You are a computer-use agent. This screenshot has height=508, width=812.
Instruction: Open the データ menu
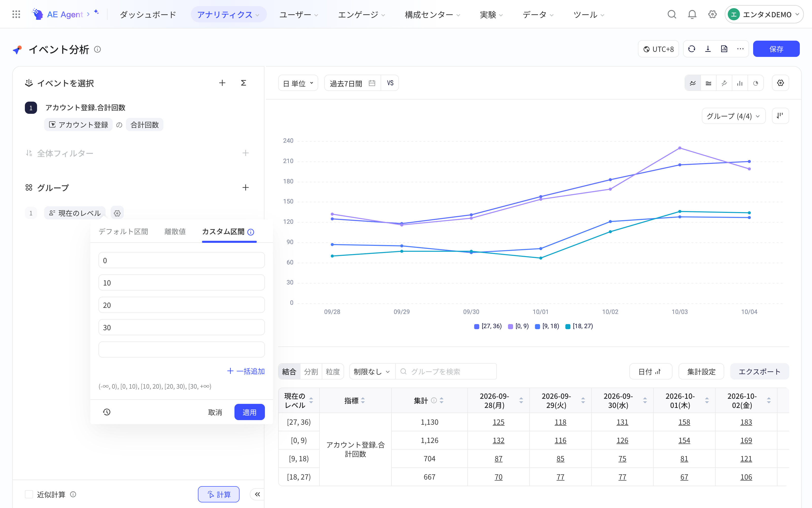click(538, 14)
